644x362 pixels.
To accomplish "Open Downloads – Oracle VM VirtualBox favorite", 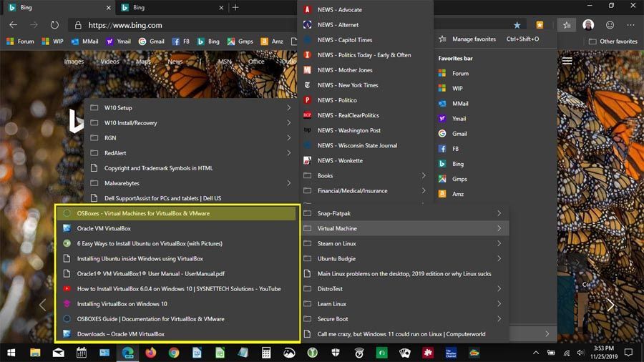I will click(177, 333).
